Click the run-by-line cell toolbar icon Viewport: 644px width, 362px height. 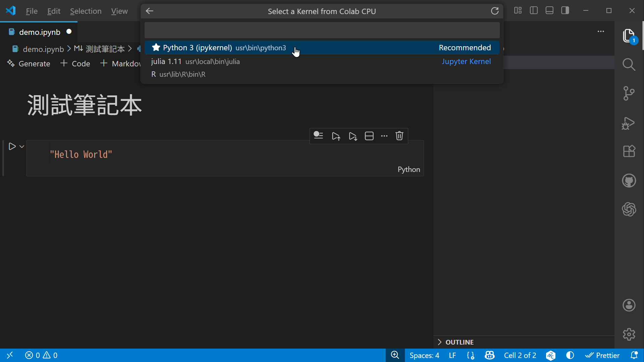pos(318,135)
